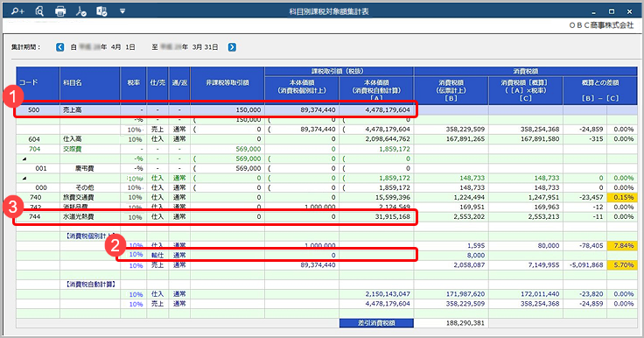Collapse the 交際費 -% breakdown triangle
Screen dimensions: 644x338
(x=24, y=158)
